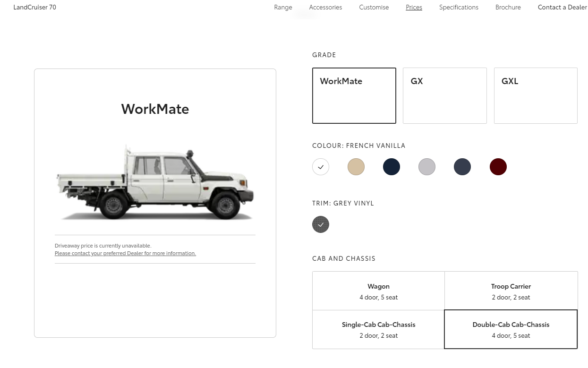Screen dimensions: 588x368
Task: Pick the dark navy blue colour swatch
Action: pos(392,167)
